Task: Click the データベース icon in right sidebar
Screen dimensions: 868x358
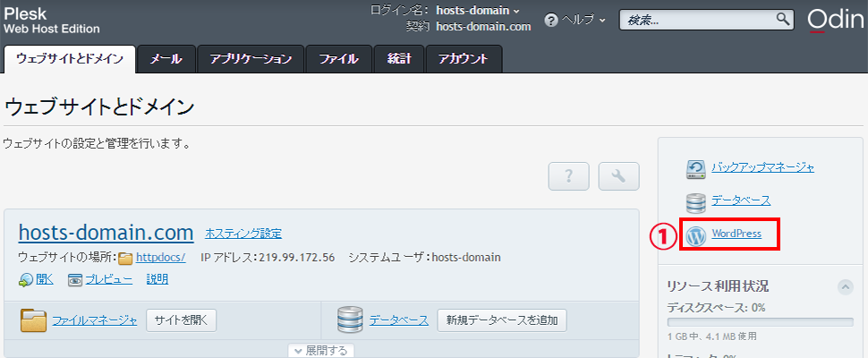Action: coord(696,202)
